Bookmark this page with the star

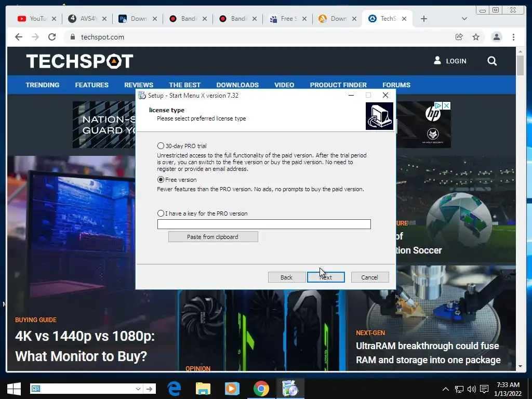pos(476,37)
